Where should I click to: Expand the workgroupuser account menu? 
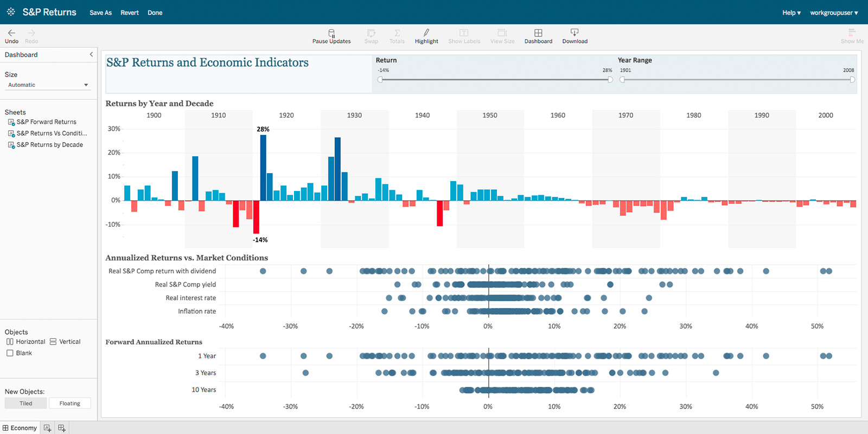834,12
